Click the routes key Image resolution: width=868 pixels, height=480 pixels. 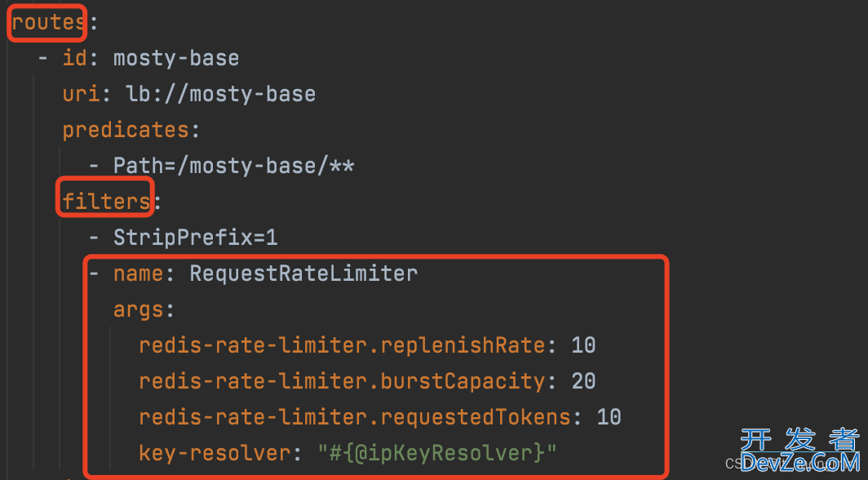click(x=48, y=23)
